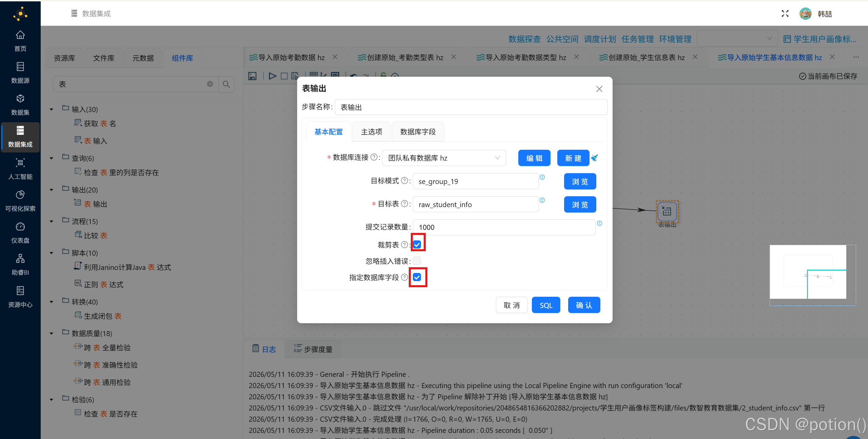This screenshot has width=868, height=439.
Task: Collapse the 查询(6) folder
Action: [52, 158]
